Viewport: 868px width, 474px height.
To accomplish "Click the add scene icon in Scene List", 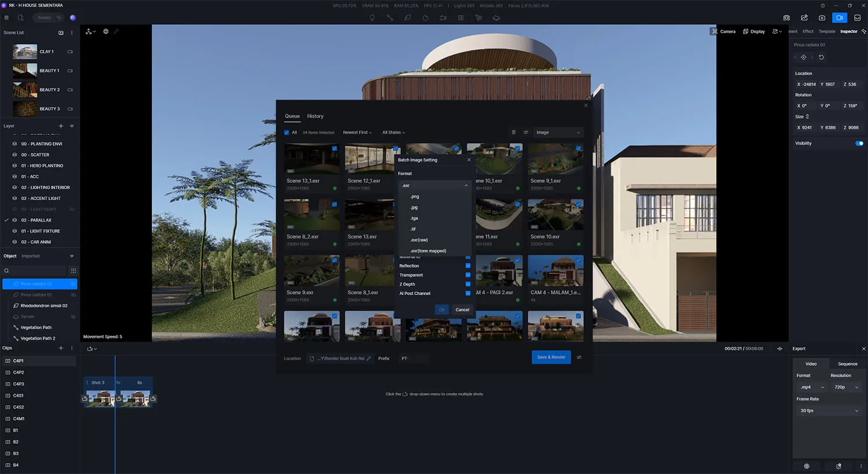I will 61,32.
